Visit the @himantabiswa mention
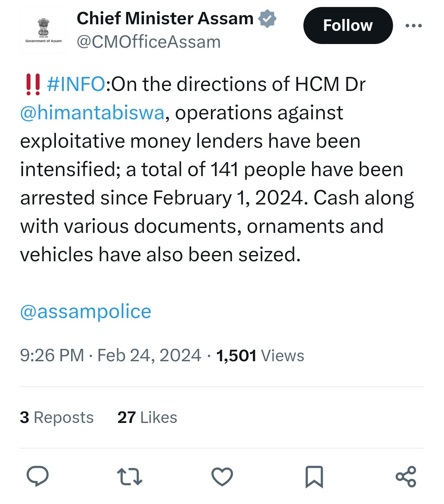The width and height of the screenshot is (444, 504). [x=92, y=113]
